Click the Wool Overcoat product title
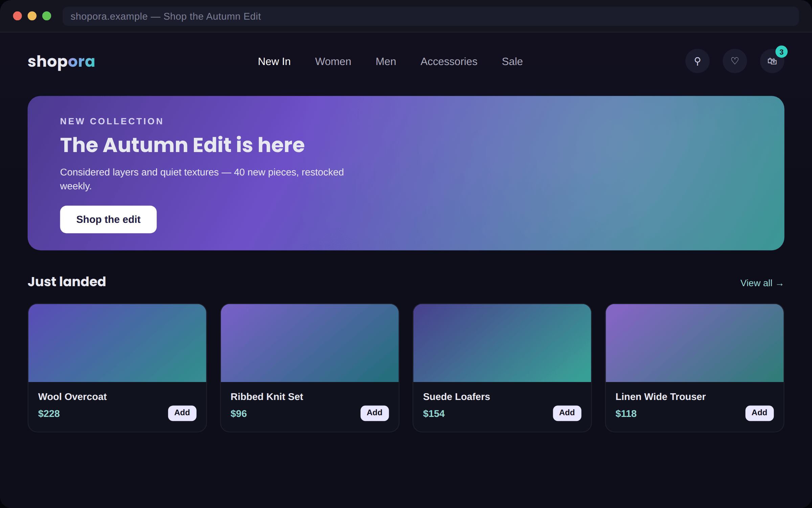The height and width of the screenshot is (508, 812). (x=72, y=397)
